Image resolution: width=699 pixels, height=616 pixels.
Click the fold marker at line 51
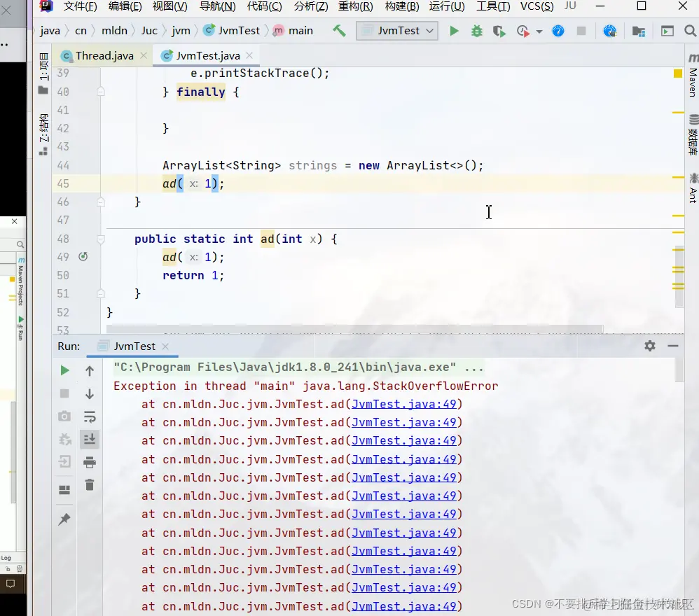[x=101, y=293]
